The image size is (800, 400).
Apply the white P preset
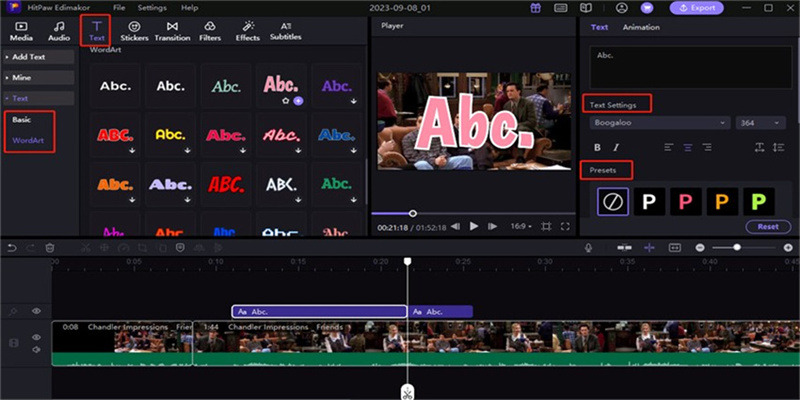point(649,202)
